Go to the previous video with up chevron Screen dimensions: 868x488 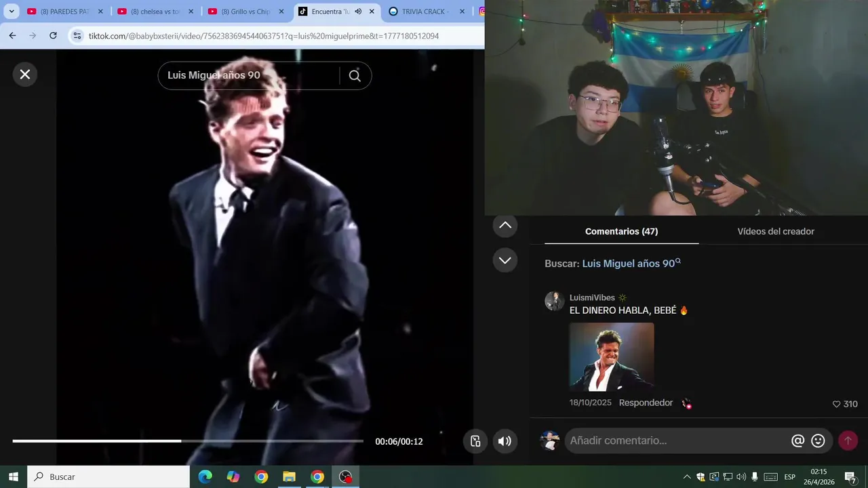pos(505,225)
